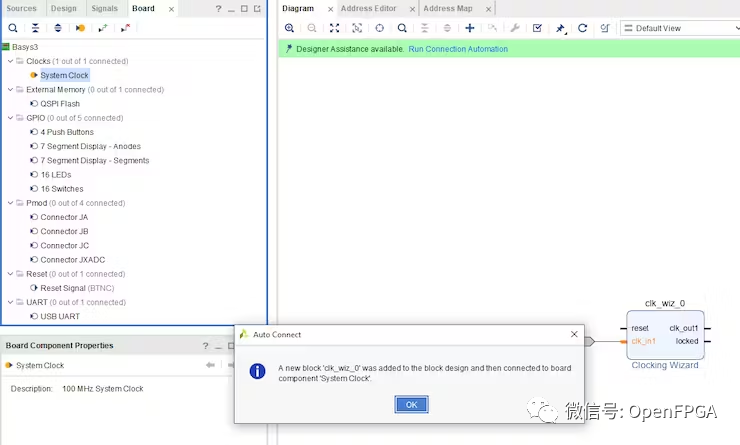740x445 pixels.
Task: Select USB UART board component
Action: click(60, 317)
